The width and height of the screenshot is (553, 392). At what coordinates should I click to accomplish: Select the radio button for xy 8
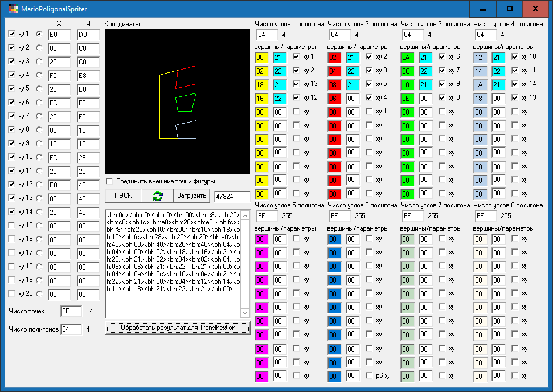[39, 129]
